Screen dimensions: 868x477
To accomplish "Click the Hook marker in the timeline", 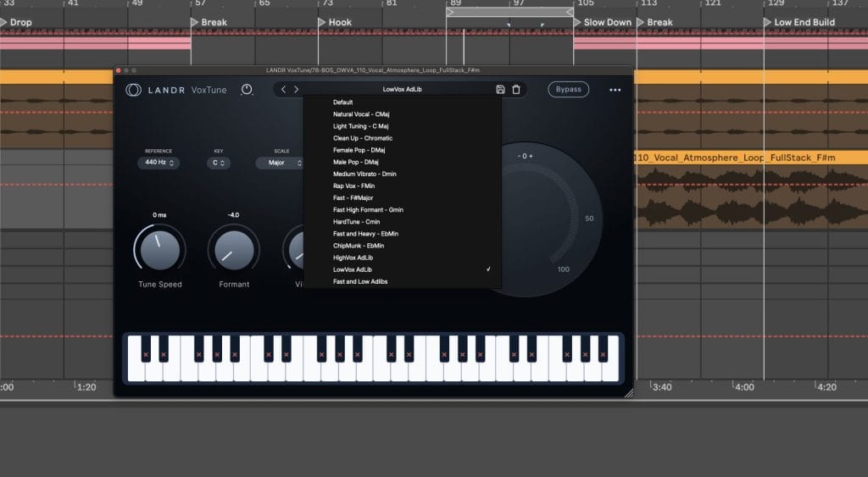I will point(339,22).
